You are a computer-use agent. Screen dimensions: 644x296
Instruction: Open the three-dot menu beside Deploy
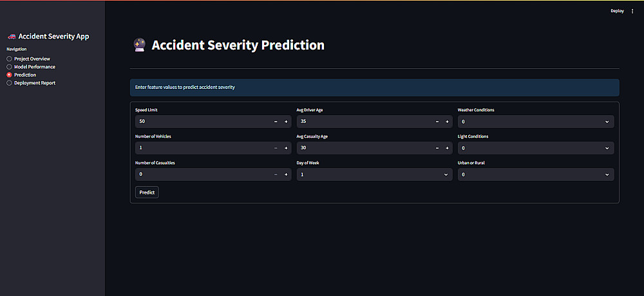(x=632, y=11)
